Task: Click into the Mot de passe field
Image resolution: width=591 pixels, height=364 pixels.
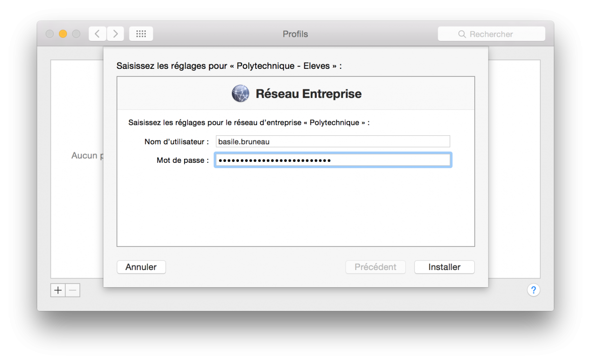Action: (x=333, y=160)
